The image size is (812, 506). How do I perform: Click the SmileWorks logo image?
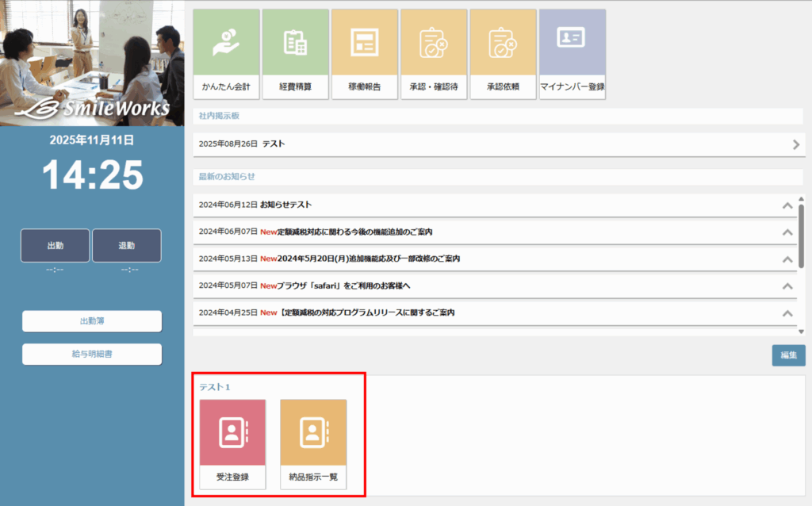click(x=92, y=108)
